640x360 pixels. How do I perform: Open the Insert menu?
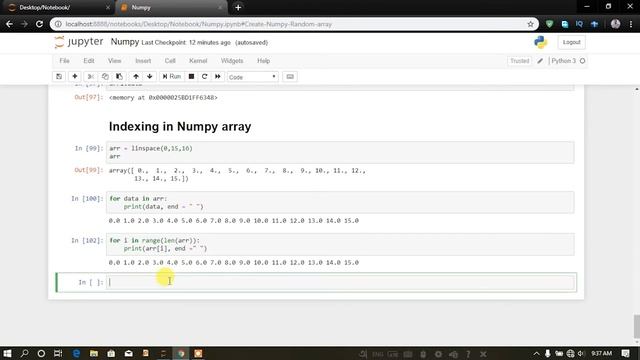143,61
